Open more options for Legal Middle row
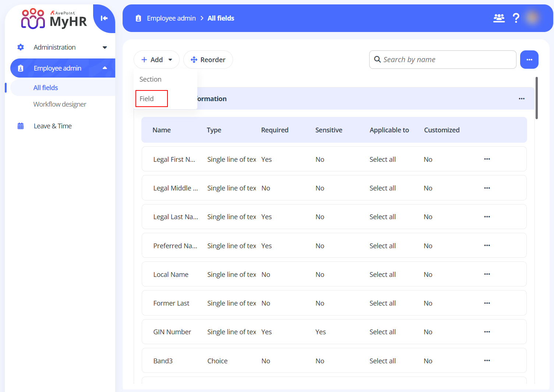 coord(487,188)
